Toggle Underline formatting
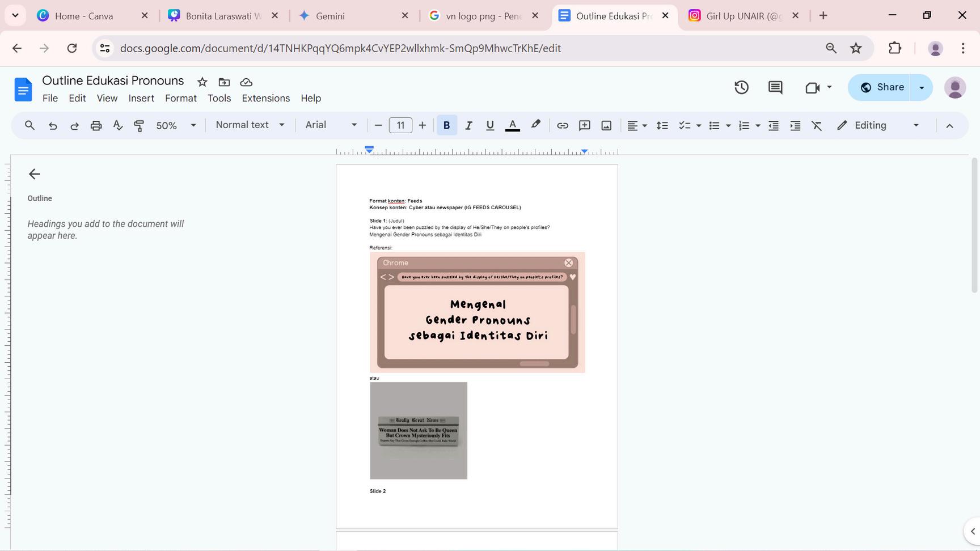The height and width of the screenshot is (551, 980). click(490, 125)
